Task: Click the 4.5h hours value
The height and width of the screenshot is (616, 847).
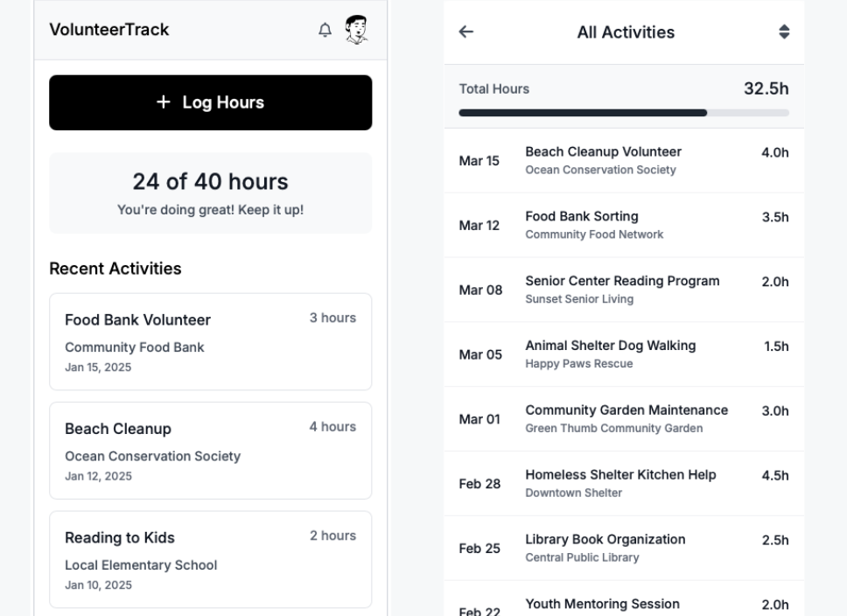Action: 775,475
